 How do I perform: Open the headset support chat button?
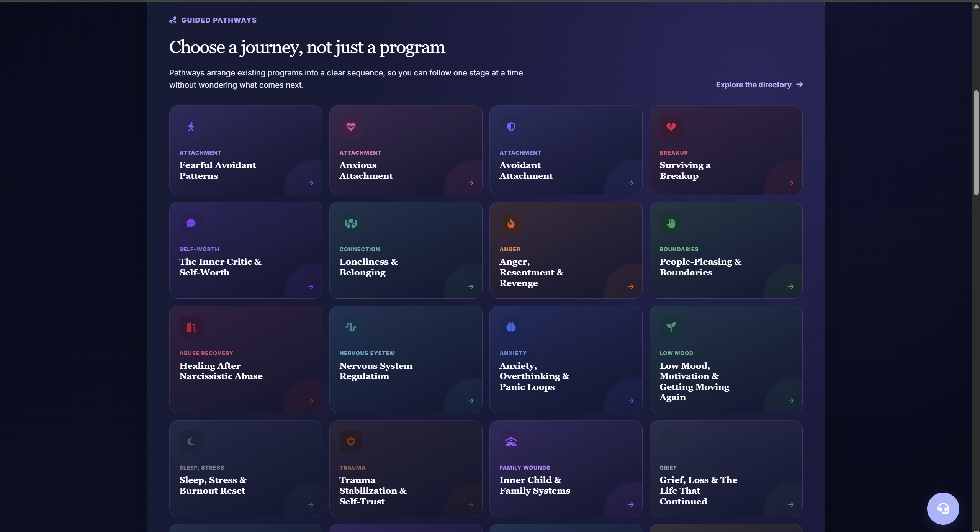[943, 509]
